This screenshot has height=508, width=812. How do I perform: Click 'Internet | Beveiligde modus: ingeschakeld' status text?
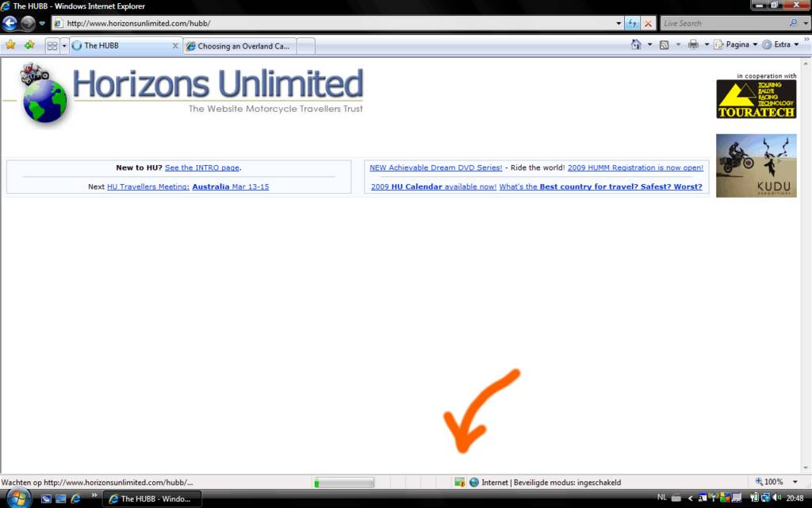551,483
